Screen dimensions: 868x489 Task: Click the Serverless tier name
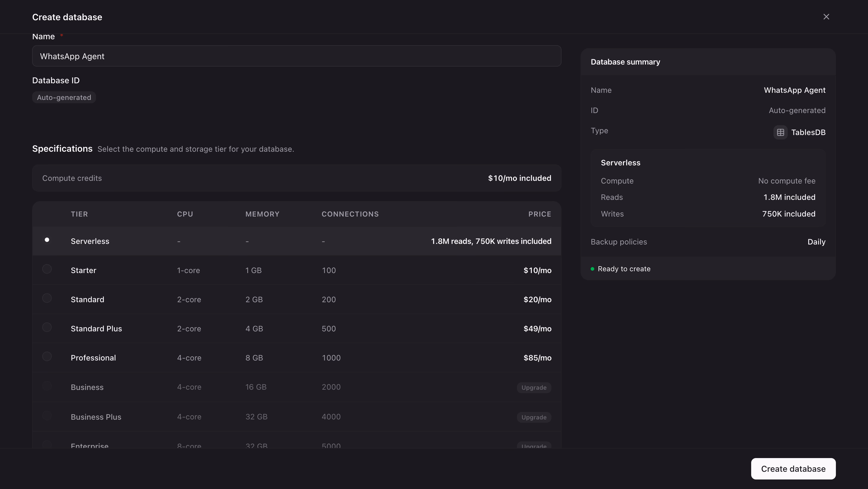[90, 241]
